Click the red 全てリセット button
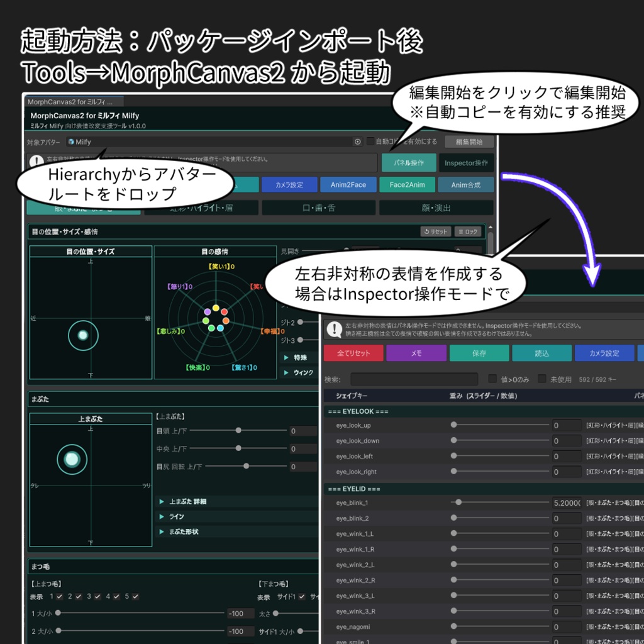644x644 pixels. click(353, 353)
